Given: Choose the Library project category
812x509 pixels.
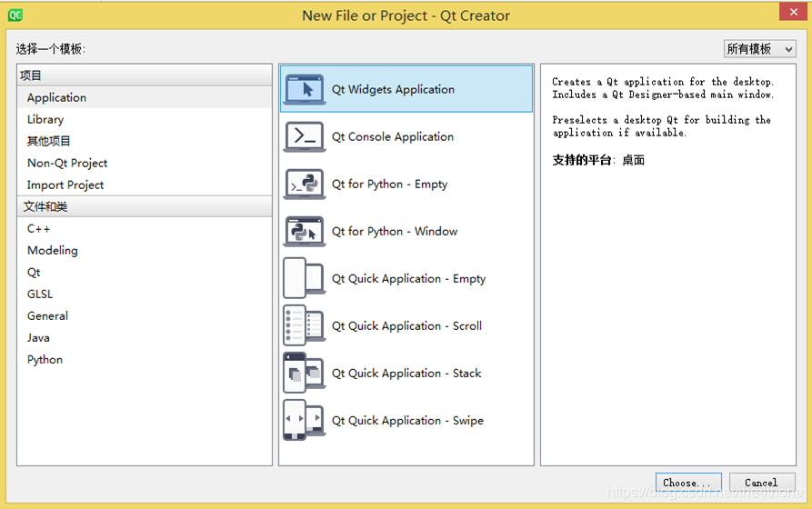Looking at the screenshot, I should coord(145,119).
